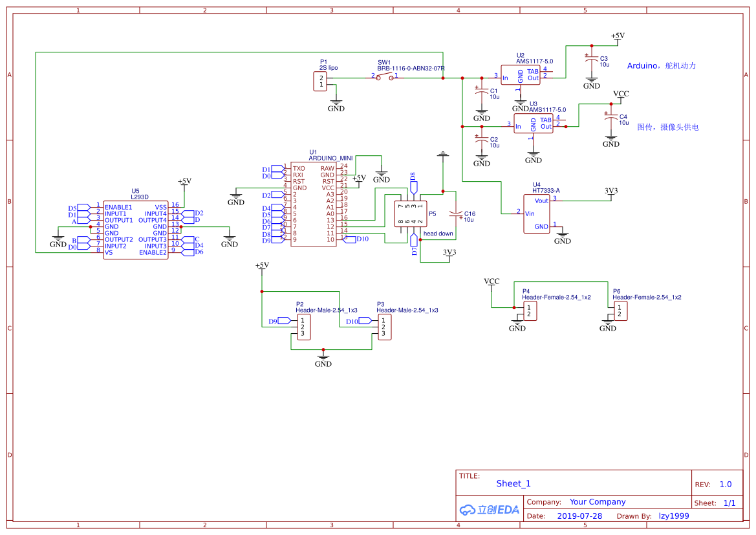Click the '图传, 摄像头供电' annotation
This screenshot has height=535, width=756.
[x=668, y=127]
